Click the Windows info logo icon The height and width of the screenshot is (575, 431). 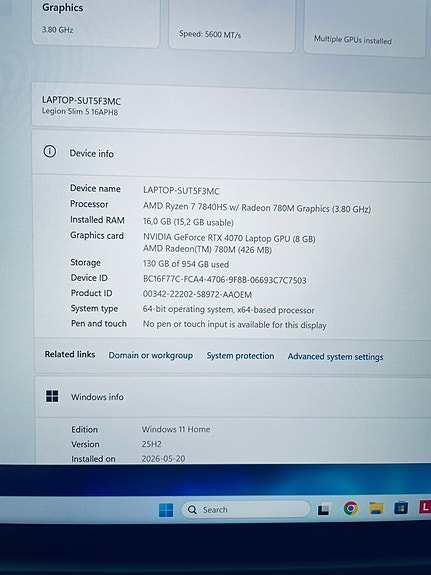pyautogui.click(x=52, y=396)
